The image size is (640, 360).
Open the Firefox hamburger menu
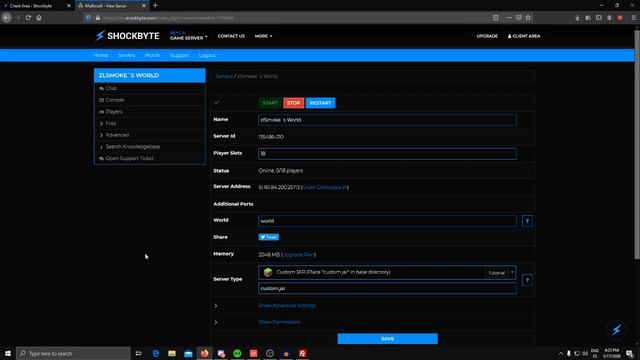tap(633, 18)
